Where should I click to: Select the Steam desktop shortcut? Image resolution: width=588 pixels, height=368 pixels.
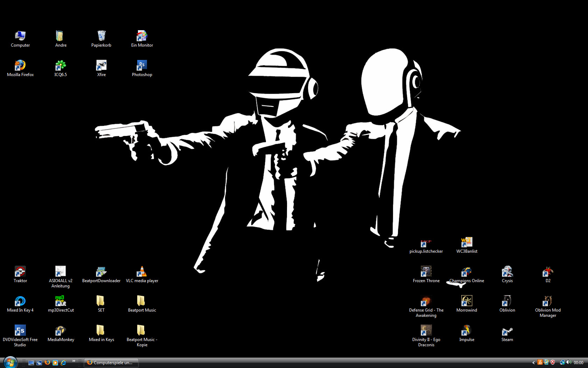click(x=507, y=333)
